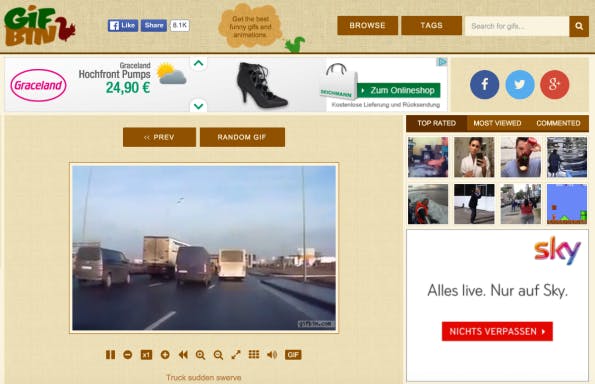This screenshot has height=384, width=595.
Task: Click the Twitter round social icon
Action: tap(520, 85)
